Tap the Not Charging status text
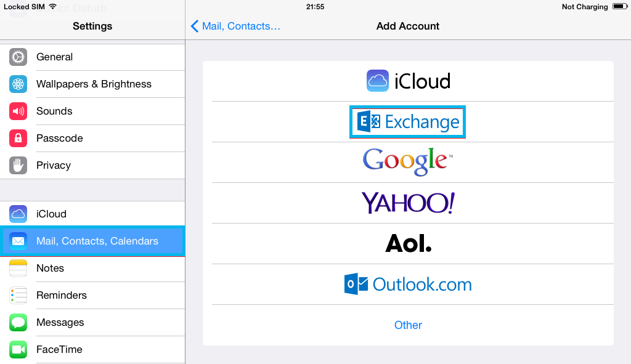 [585, 6]
